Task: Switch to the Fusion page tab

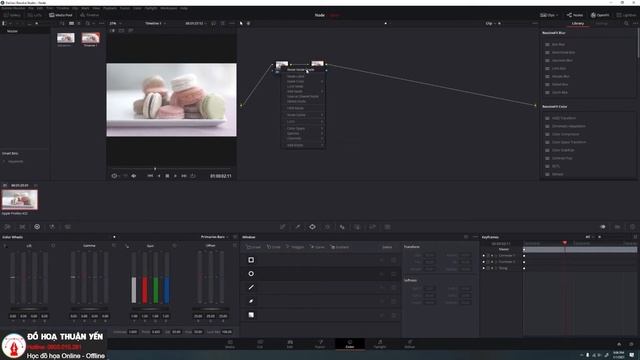Action: tap(320, 344)
